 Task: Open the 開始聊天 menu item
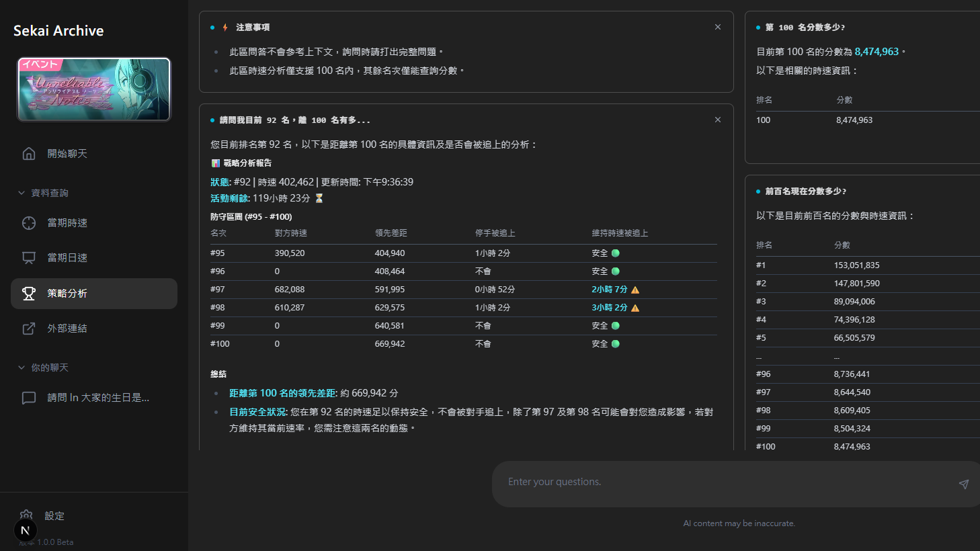(94, 154)
